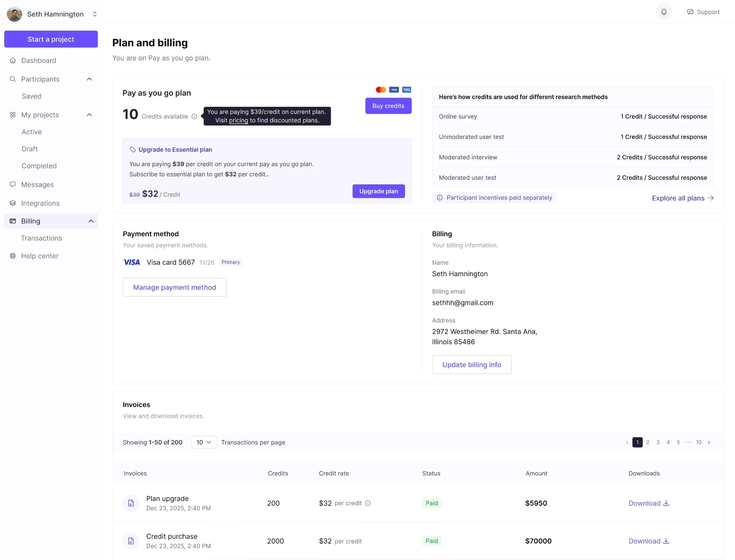This screenshot has width=735, height=560.
Task: Collapse the Participants section chevron
Action: coord(90,79)
